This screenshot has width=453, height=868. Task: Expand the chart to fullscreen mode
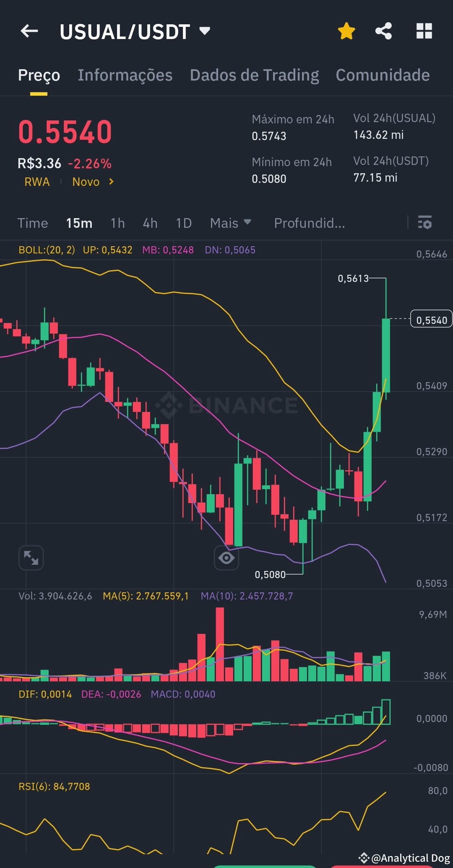tap(31, 558)
